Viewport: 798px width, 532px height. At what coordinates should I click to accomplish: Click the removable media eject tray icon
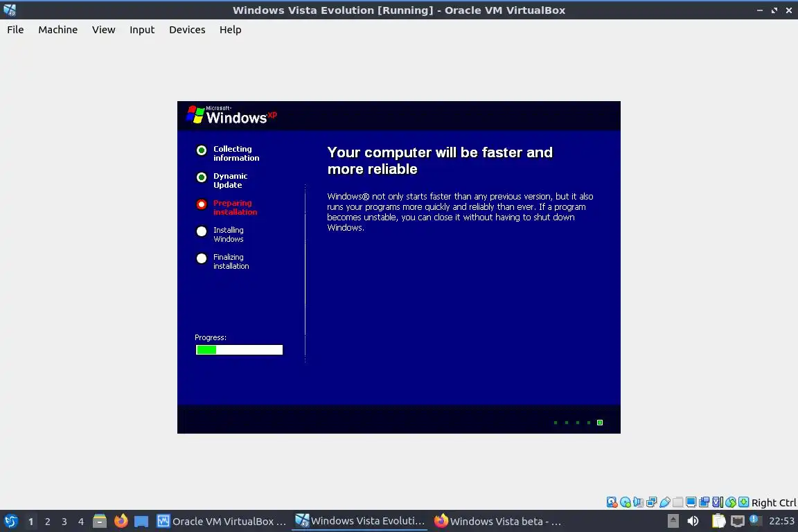(x=673, y=521)
